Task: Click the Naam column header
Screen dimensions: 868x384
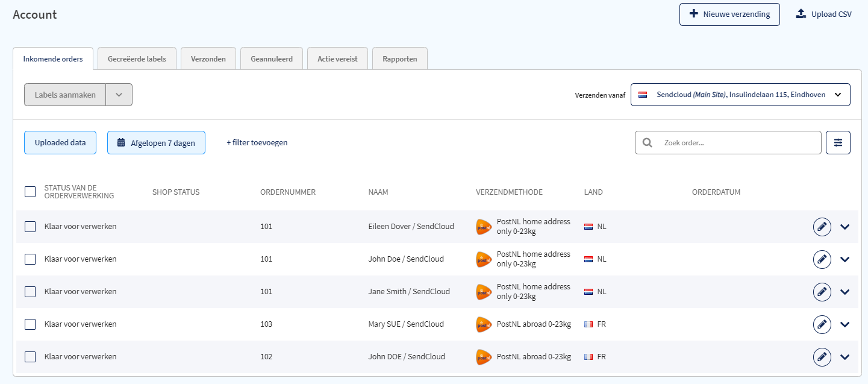Action: tap(378, 192)
